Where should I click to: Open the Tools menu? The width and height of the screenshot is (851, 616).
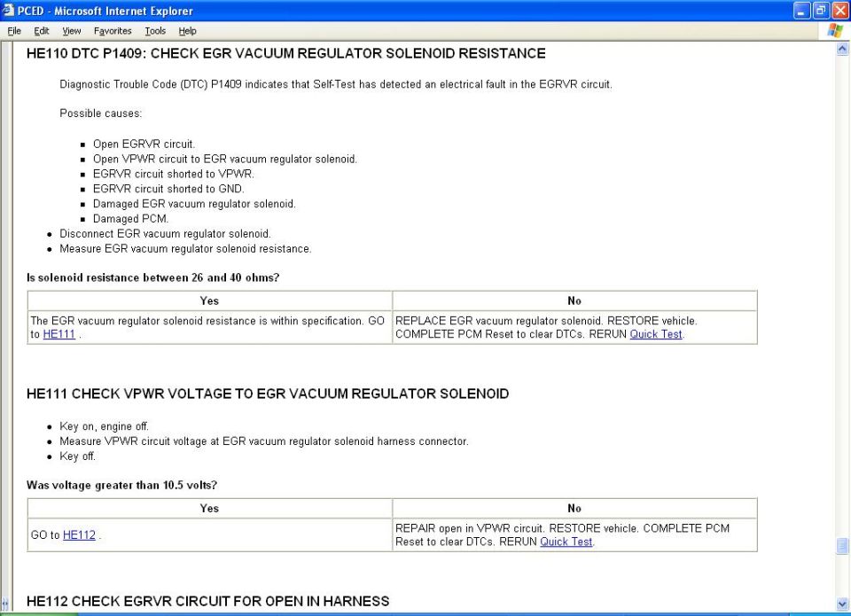point(155,31)
